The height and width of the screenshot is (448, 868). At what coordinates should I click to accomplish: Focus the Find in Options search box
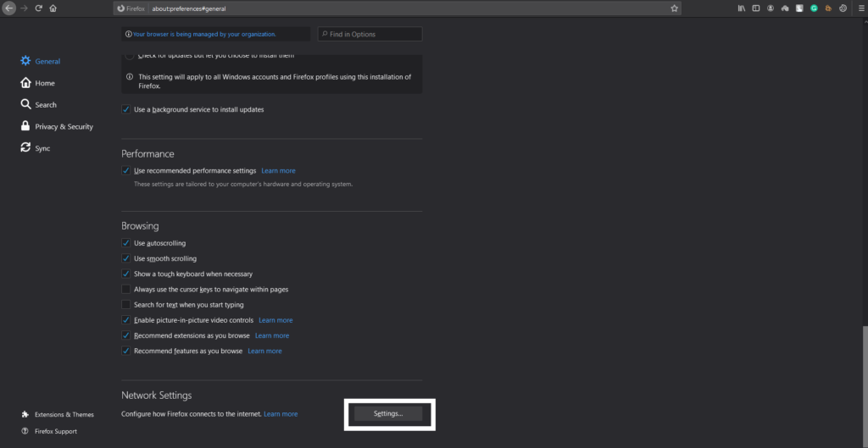(370, 34)
